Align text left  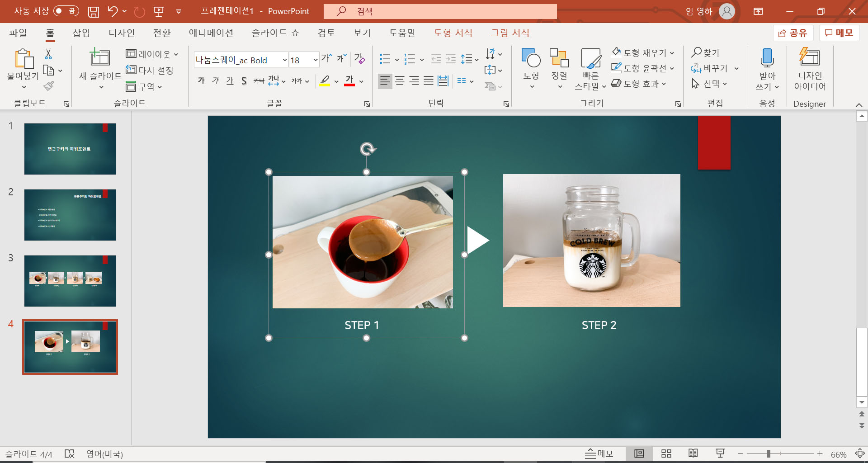tap(385, 81)
